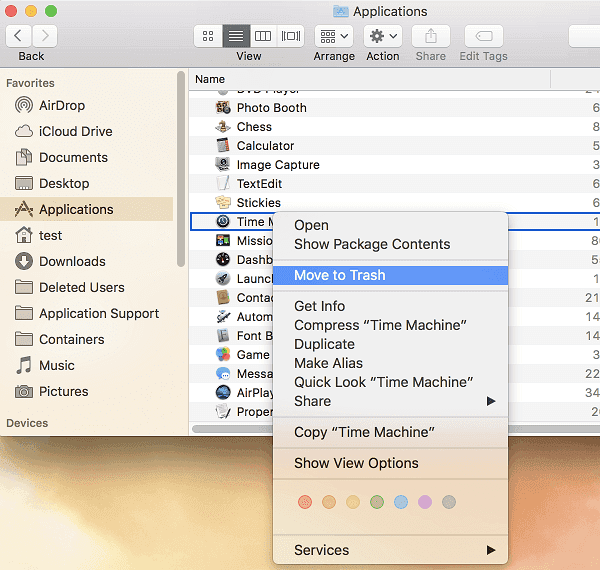600x570 pixels.
Task: Click the sidebar vertical scrollbar
Action: tap(181, 169)
